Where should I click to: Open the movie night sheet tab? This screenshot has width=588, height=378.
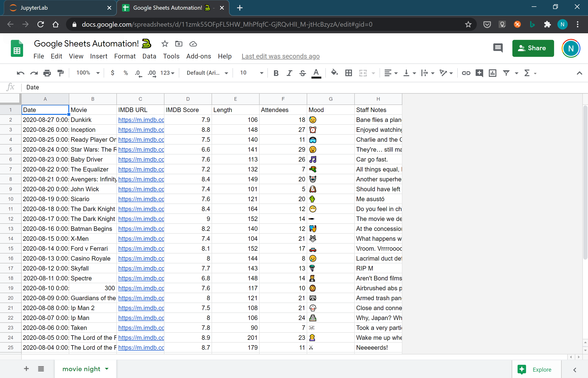(x=81, y=369)
